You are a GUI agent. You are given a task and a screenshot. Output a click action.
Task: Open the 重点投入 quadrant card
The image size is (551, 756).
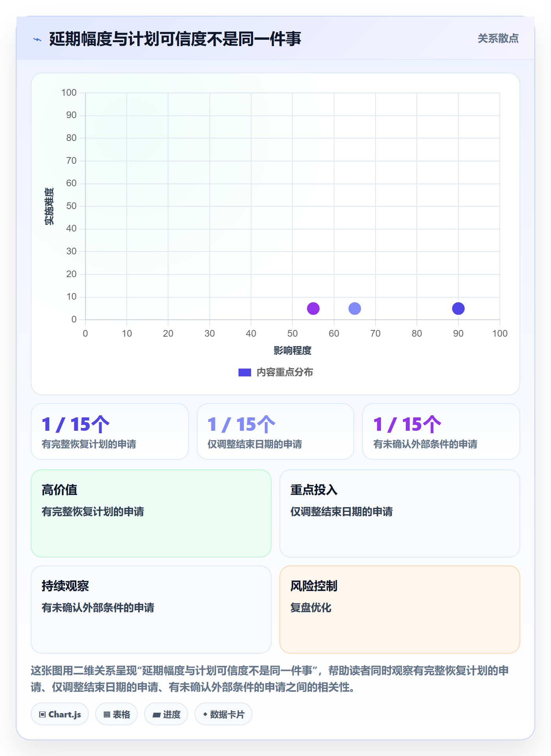400,513
